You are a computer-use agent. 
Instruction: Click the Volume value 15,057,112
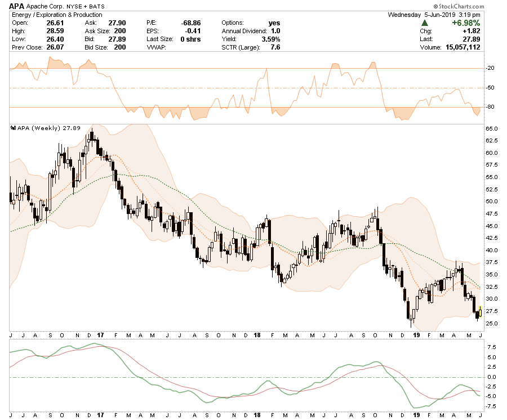pyautogui.click(x=463, y=47)
